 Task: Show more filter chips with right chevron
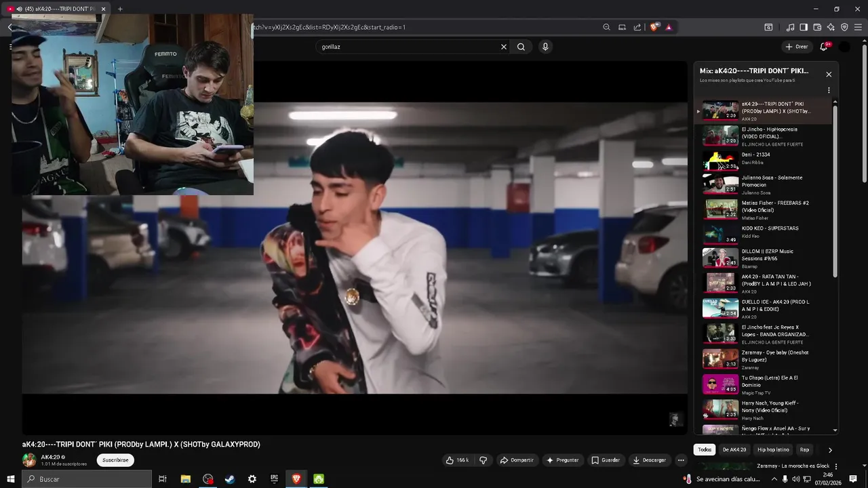pos(830,449)
